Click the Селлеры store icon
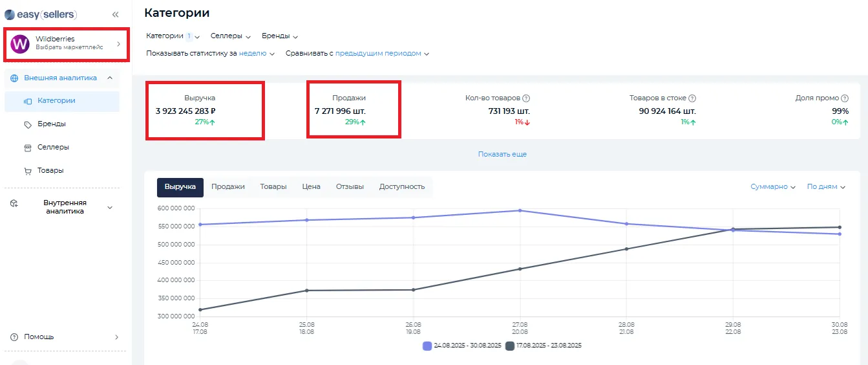This screenshot has width=868, height=365. 27,148
